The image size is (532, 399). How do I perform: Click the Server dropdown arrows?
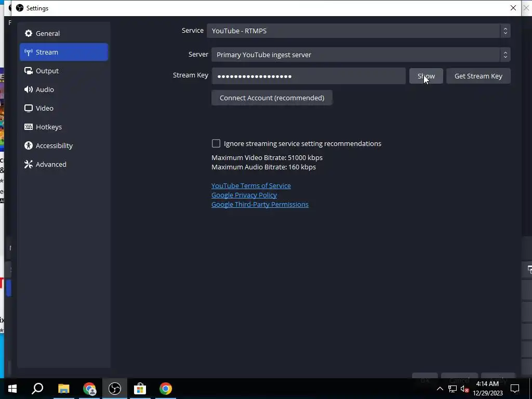coord(505,54)
